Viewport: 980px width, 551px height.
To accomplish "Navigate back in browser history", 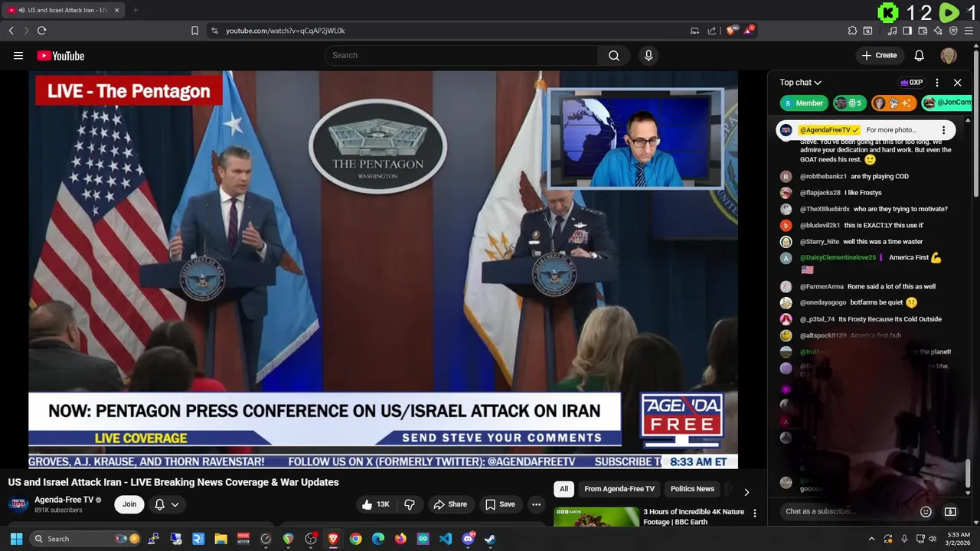I will click(11, 31).
